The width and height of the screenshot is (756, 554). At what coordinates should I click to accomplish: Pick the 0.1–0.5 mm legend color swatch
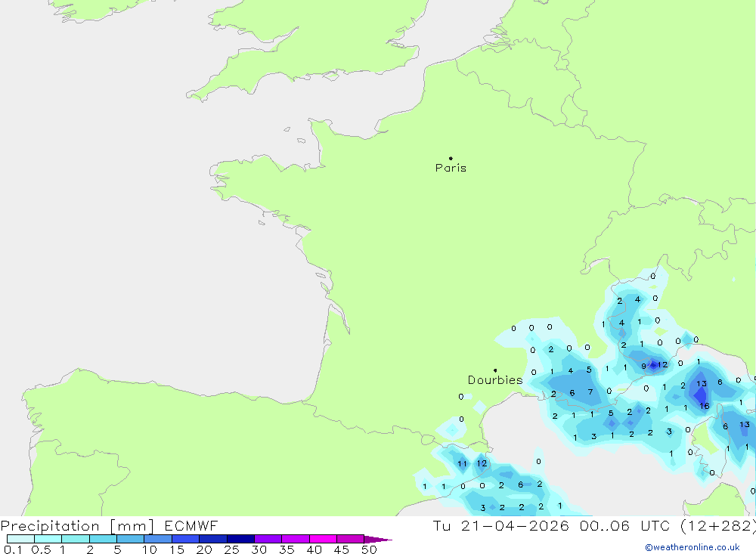(20, 539)
